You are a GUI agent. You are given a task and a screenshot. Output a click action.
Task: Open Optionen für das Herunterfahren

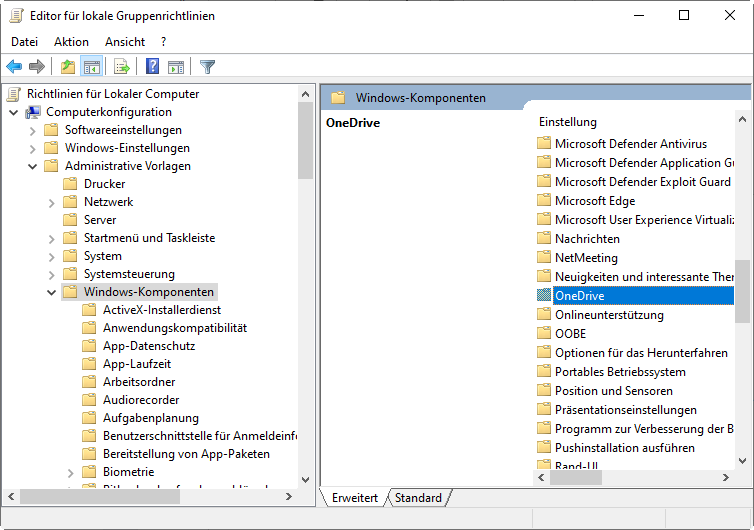(641, 353)
